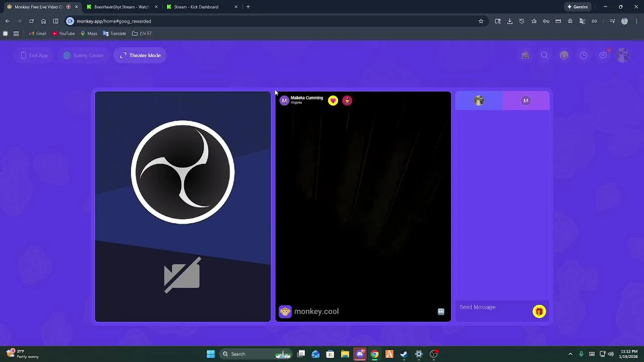The height and width of the screenshot is (362, 644).
Task: Open the taskbar volume speaker icon
Action: pyautogui.click(x=610, y=354)
